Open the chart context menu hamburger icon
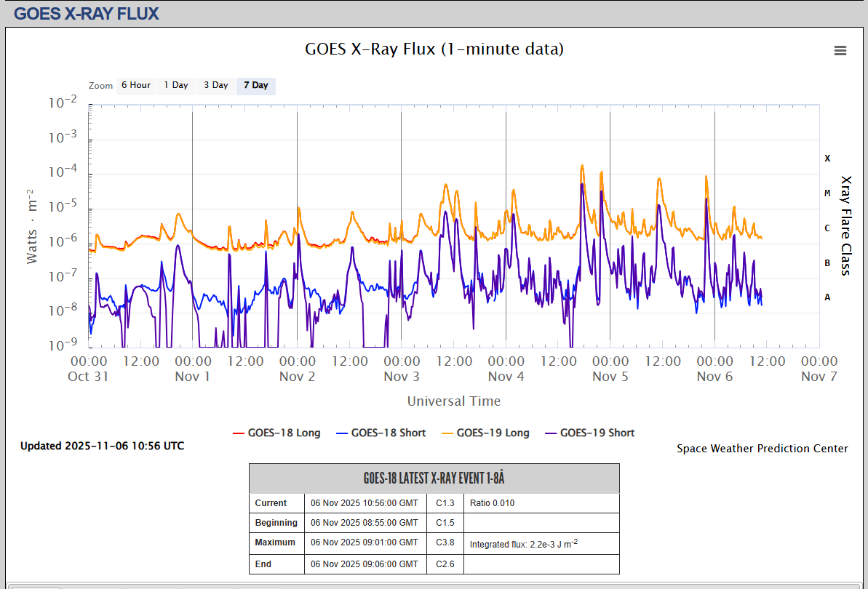 point(840,50)
